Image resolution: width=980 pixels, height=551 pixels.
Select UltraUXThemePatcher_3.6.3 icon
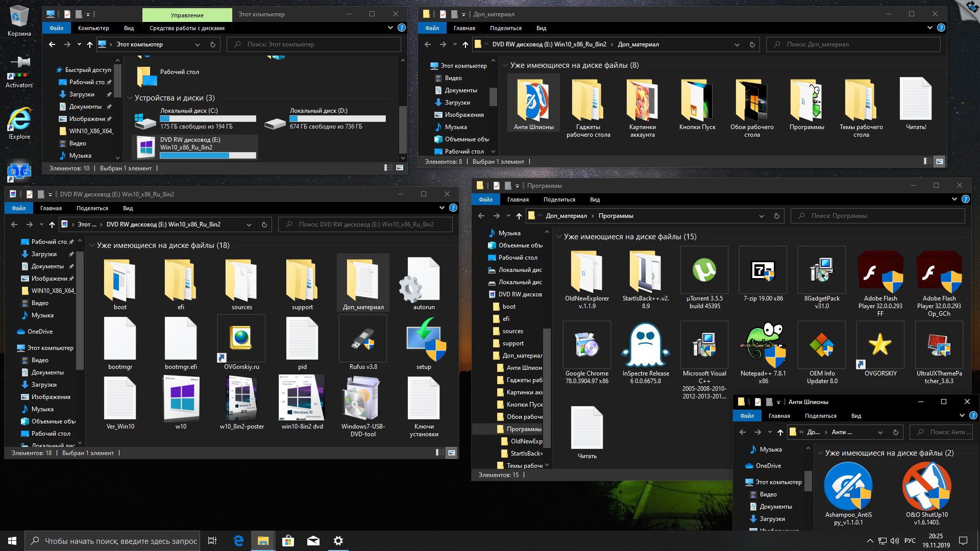[x=939, y=345]
